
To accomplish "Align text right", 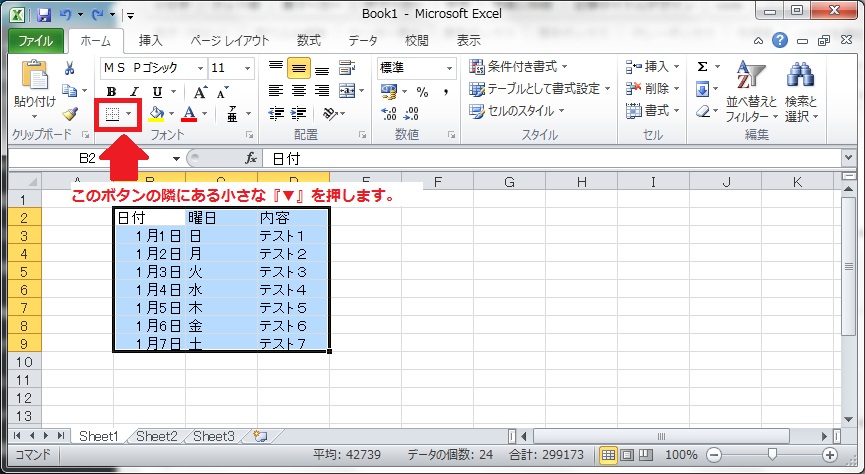I will [x=322, y=91].
